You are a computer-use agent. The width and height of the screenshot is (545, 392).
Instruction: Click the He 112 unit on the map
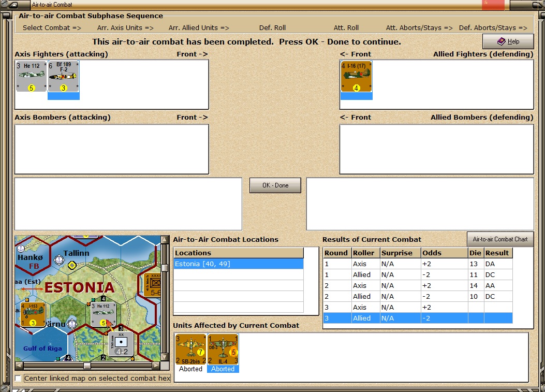pos(103,314)
